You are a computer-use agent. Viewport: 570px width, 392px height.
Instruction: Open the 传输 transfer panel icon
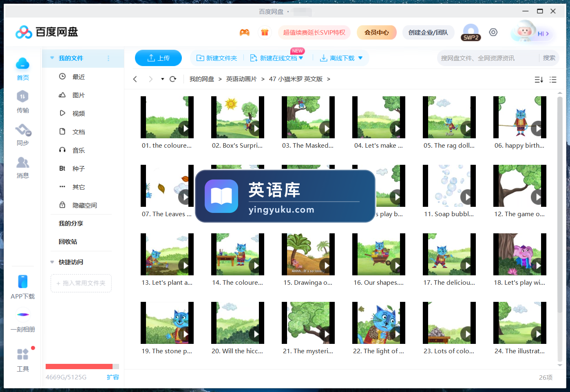[x=23, y=97]
